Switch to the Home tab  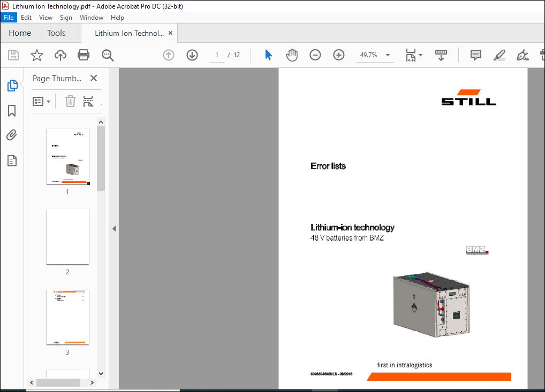coord(20,33)
